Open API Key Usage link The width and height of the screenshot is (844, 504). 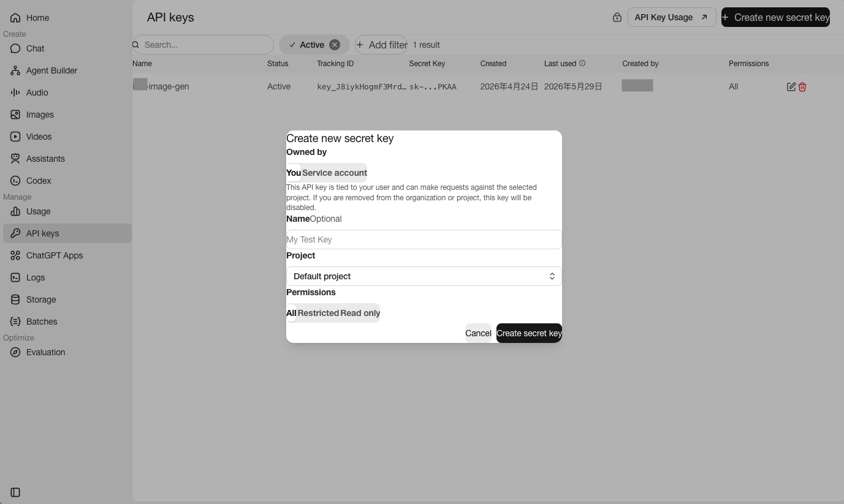click(x=672, y=17)
